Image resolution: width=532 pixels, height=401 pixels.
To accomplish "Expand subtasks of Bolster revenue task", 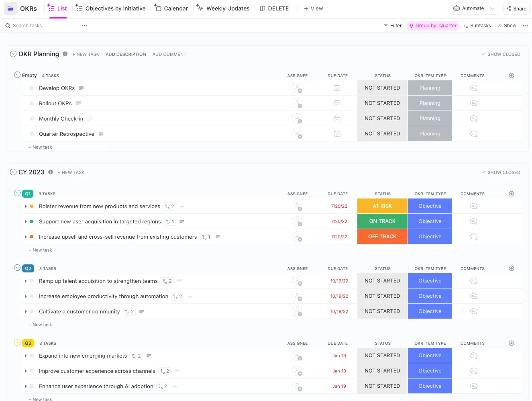I will coord(26,206).
